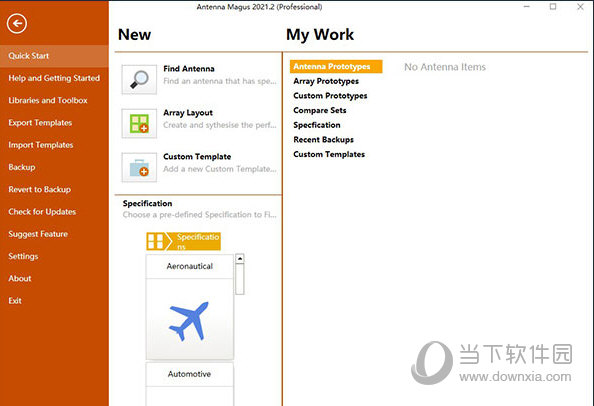Close the Antenna Magus window
This screenshot has height=406, width=594.
tap(580, 6)
